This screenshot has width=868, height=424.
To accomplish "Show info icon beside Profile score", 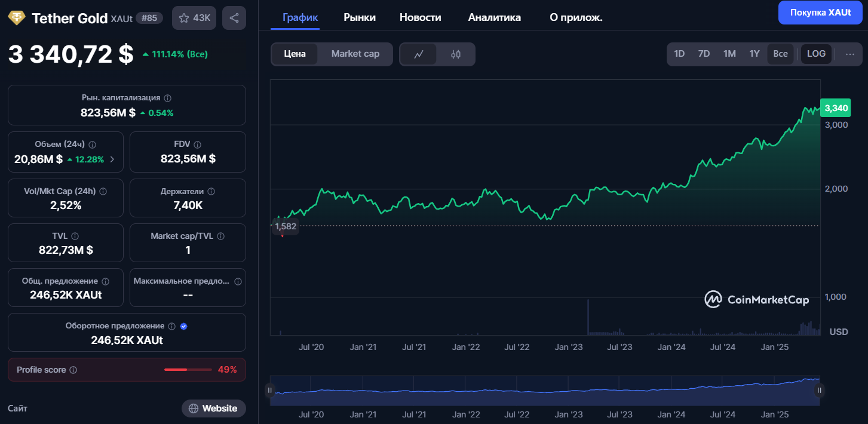I will click(73, 370).
